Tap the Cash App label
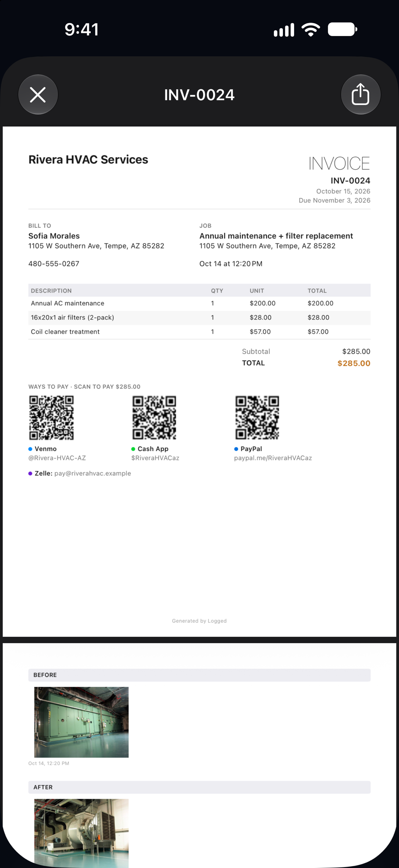The width and height of the screenshot is (399, 868). pos(153,449)
